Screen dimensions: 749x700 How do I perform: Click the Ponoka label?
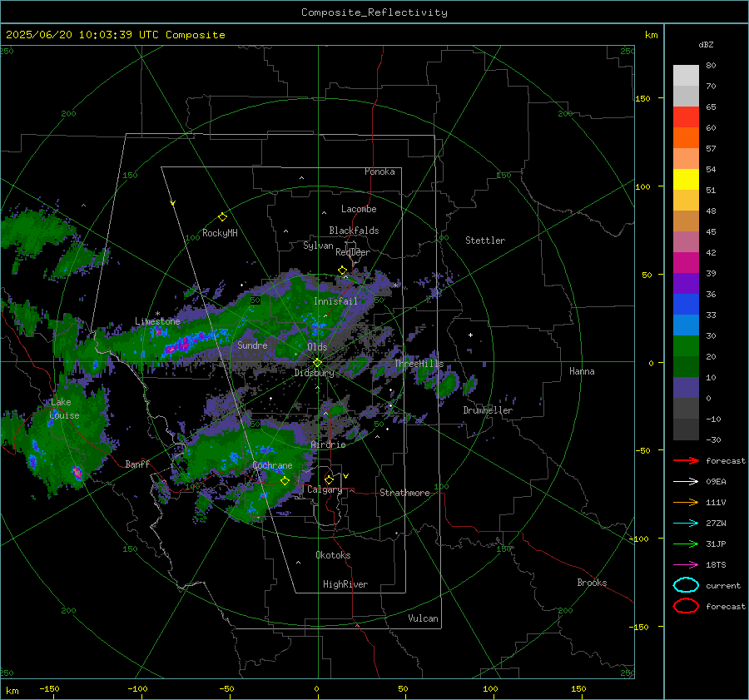[x=379, y=172]
